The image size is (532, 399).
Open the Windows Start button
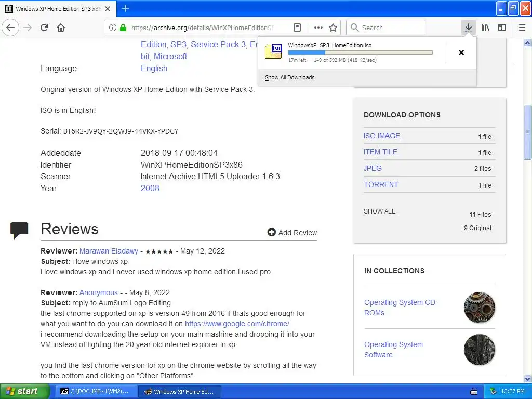pyautogui.click(x=24, y=391)
